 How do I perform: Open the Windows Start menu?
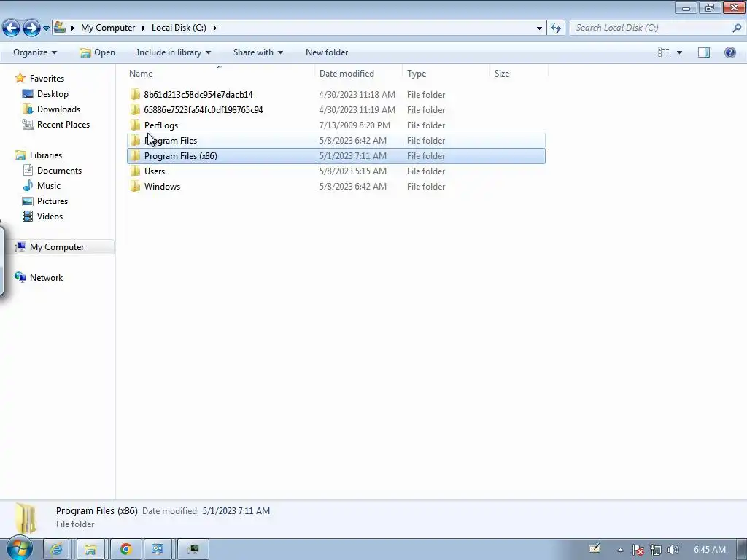19,548
